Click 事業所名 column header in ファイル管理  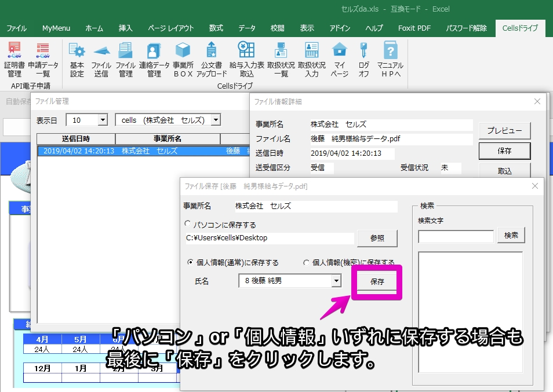(x=168, y=139)
